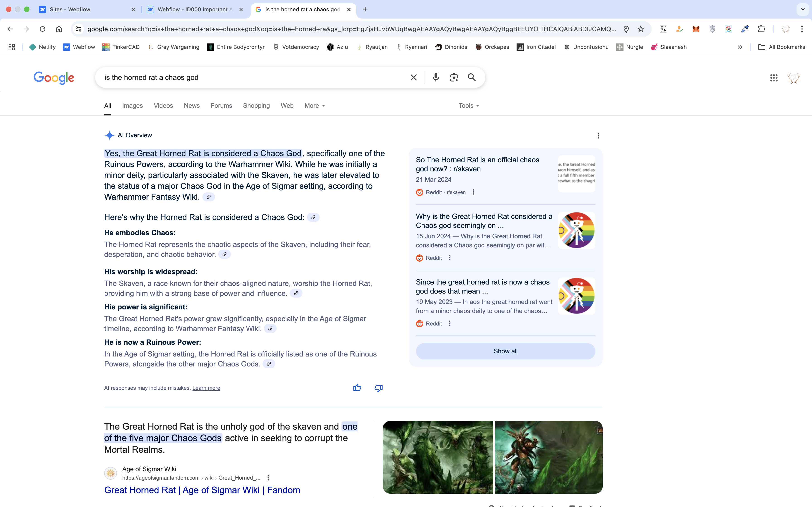Open Google Lens image search
The image size is (812, 507).
(x=454, y=77)
